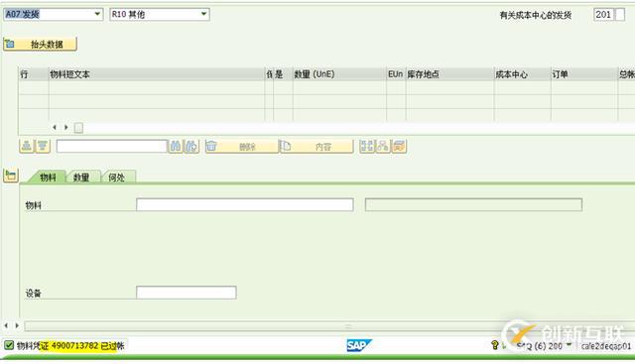Click the 物料 material input field

245,204
